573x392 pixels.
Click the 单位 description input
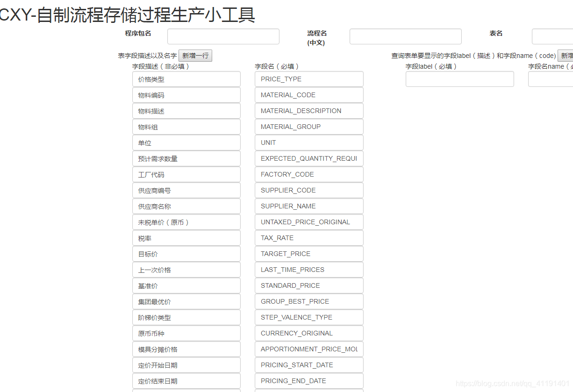(186, 143)
